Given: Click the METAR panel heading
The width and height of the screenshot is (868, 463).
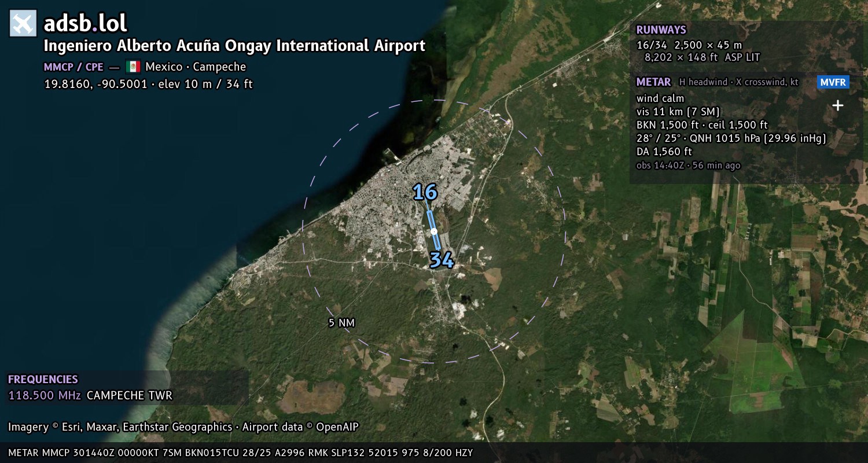Looking at the screenshot, I should (x=653, y=82).
